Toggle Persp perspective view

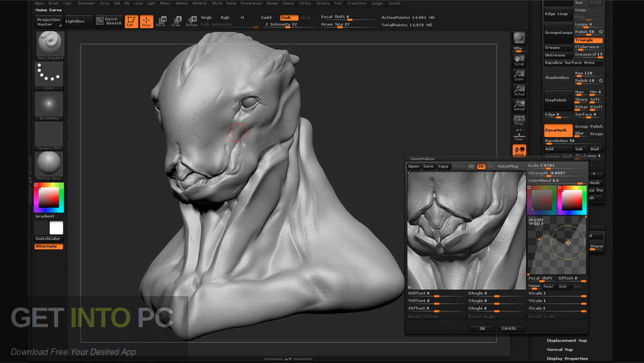(519, 120)
